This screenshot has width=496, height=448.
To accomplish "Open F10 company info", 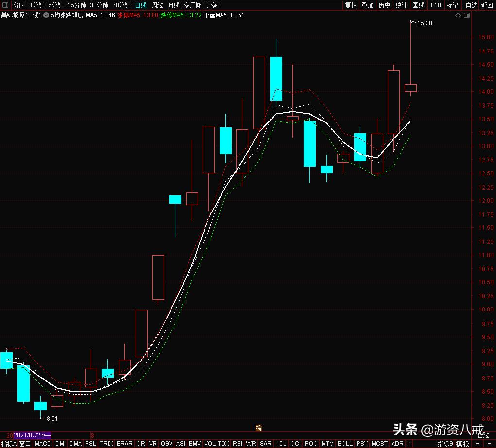I will [x=436, y=5].
